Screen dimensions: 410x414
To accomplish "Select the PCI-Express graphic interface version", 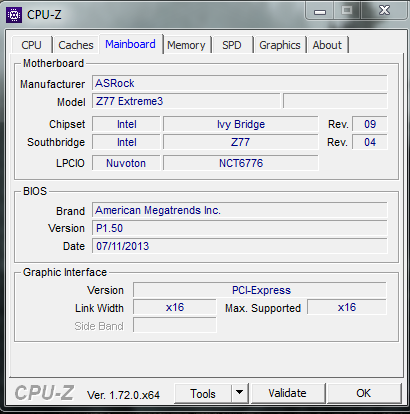I will (x=260, y=290).
